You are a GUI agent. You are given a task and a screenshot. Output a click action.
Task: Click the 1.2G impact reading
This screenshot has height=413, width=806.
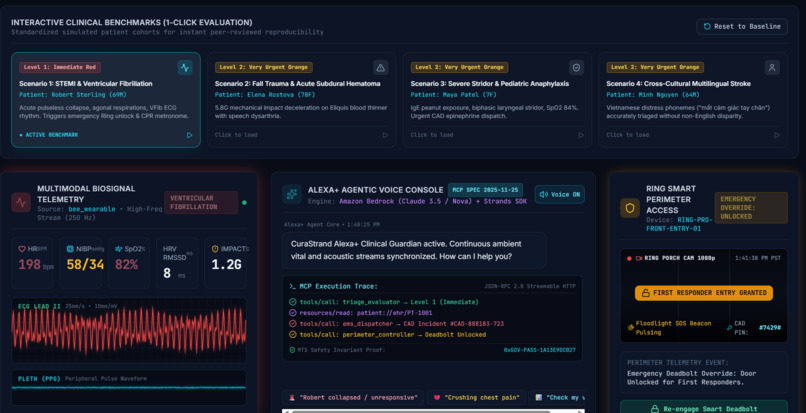tap(226, 265)
